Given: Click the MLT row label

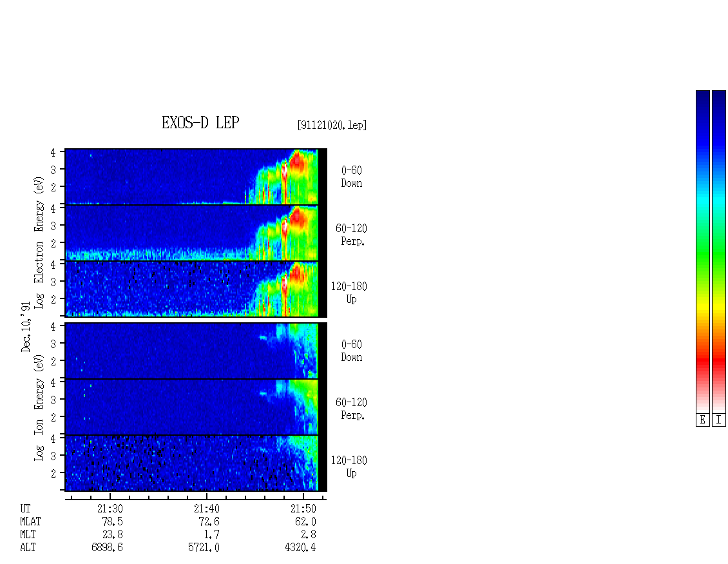Looking at the screenshot, I should pos(28,535).
